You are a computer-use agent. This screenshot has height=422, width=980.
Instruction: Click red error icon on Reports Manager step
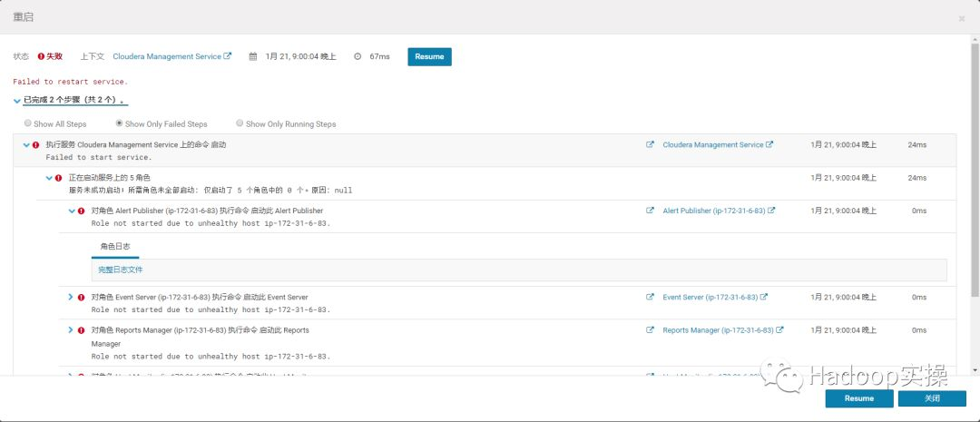(82, 329)
